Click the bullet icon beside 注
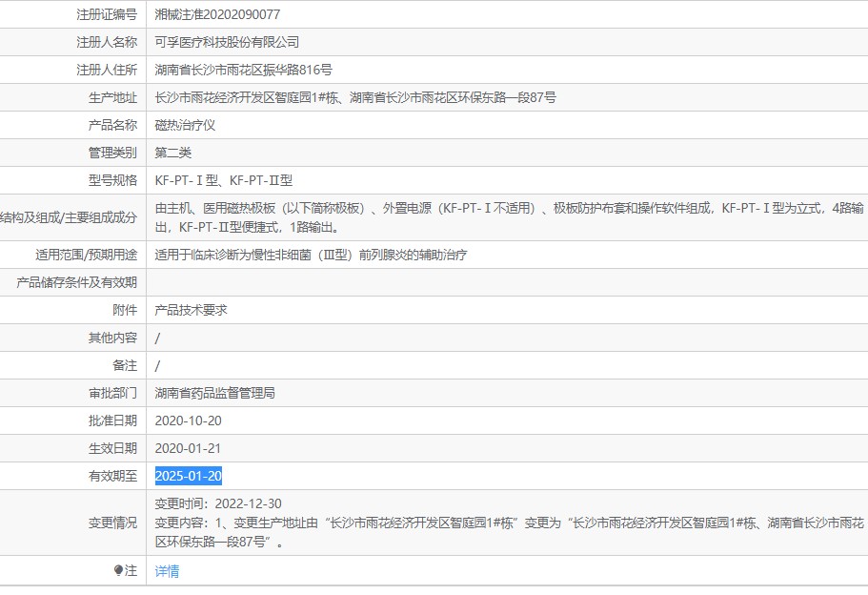Screen dimensions: 868x595 coord(118,570)
